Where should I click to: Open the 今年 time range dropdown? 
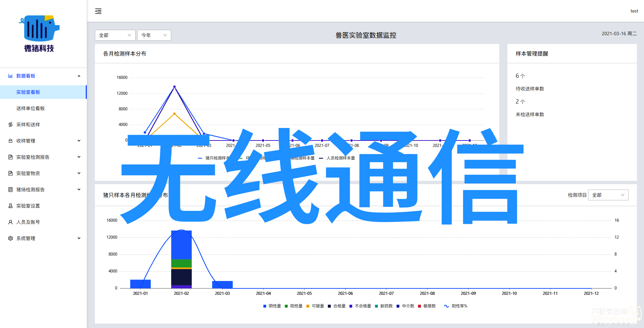[x=154, y=35]
